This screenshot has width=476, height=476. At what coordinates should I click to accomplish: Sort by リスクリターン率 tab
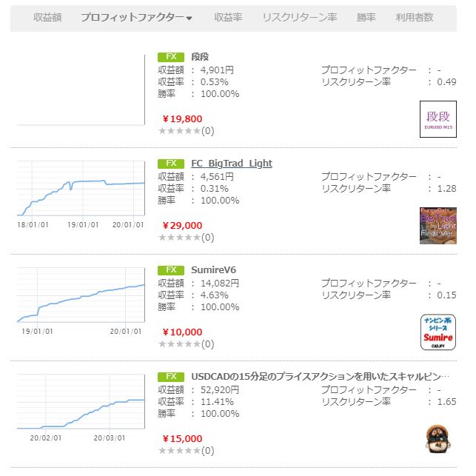point(299,17)
